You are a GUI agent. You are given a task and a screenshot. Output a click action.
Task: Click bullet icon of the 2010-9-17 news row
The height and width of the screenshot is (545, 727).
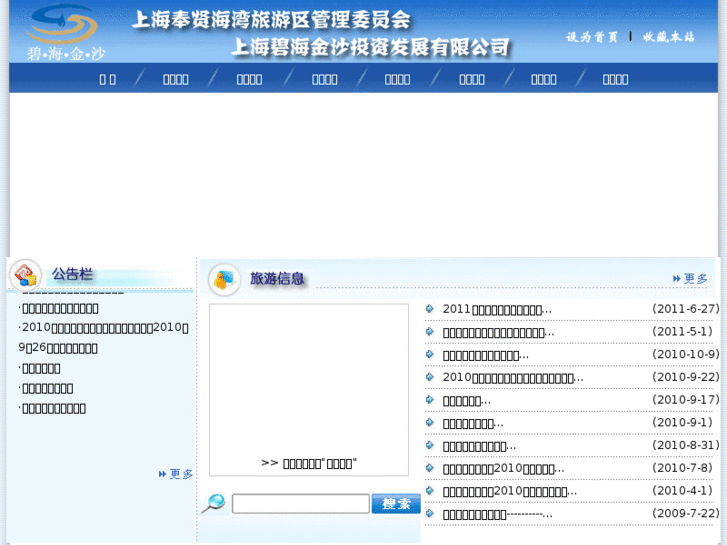[430, 400]
